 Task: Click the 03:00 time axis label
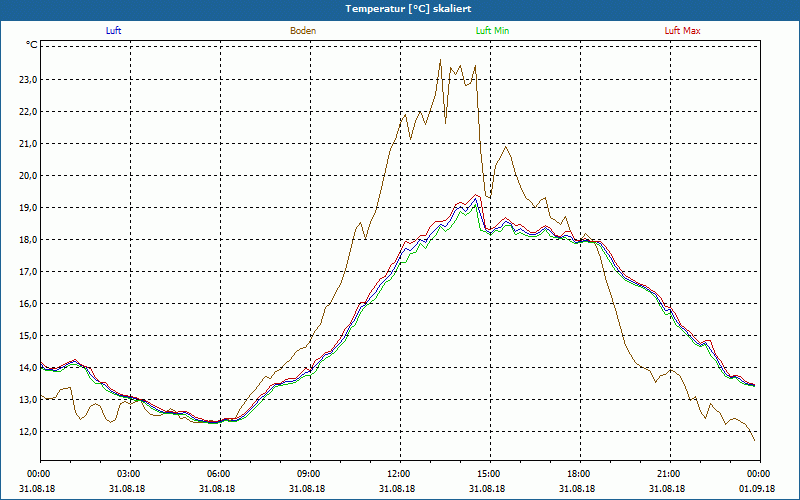[131, 474]
